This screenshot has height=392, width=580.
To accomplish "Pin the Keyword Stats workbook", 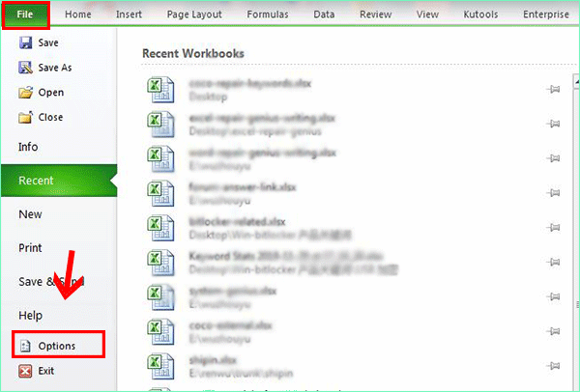I will (554, 262).
